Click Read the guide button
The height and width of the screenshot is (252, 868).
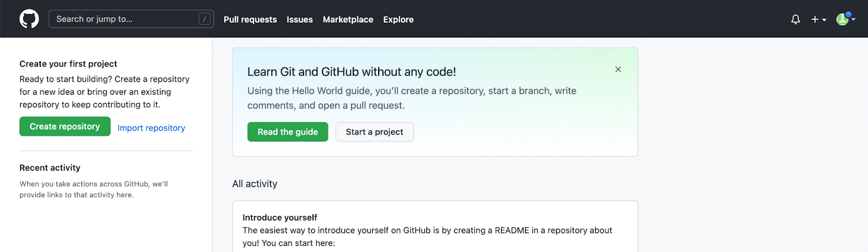(x=288, y=132)
